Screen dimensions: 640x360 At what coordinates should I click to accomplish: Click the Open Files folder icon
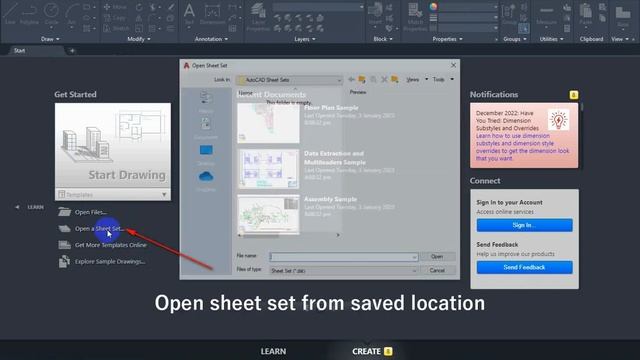[x=64, y=212]
